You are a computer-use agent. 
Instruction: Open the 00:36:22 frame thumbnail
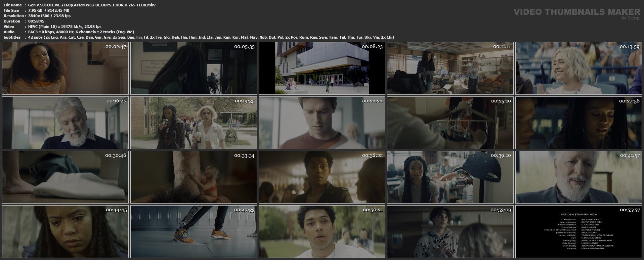click(322, 177)
